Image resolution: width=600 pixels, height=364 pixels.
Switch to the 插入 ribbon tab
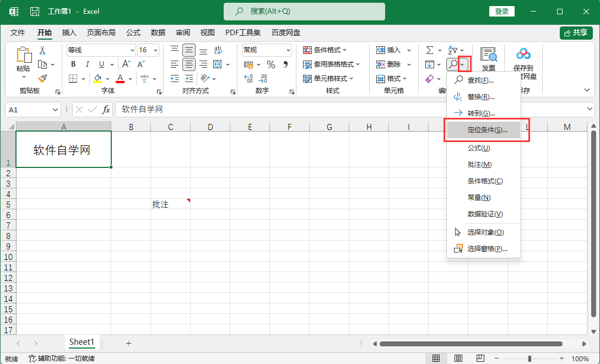pyautogui.click(x=68, y=32)
